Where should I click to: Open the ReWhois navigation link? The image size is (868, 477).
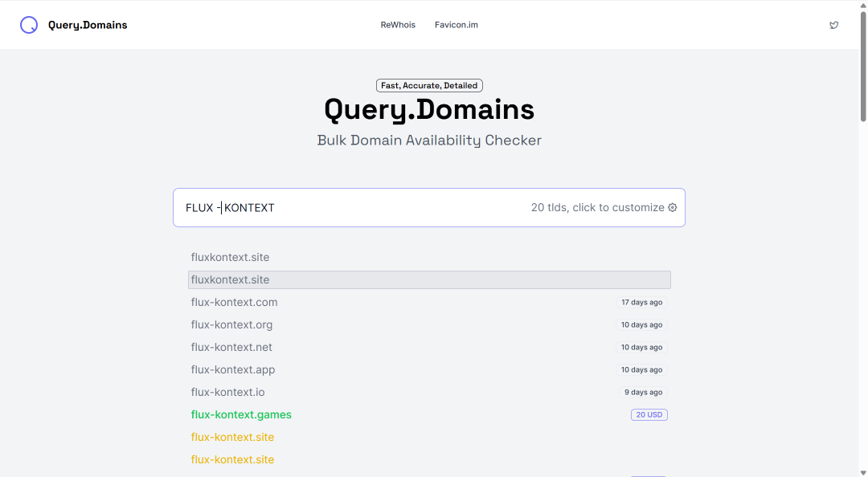coord(398,25)
